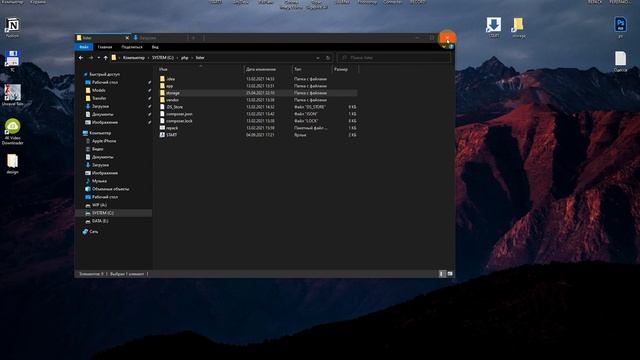Viewport: 640px width, 360px height.
Task: Select the START shortcut on desktop
Action: click(x=493, y=27)
